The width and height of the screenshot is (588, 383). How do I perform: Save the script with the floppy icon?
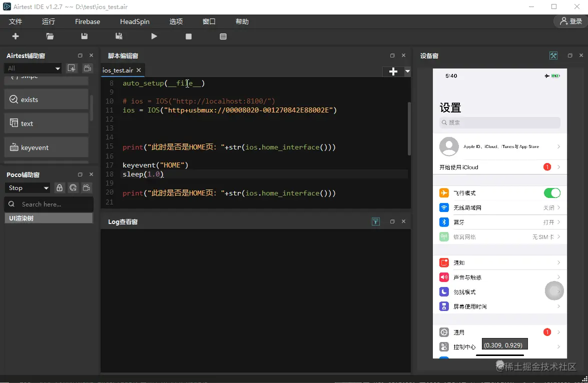pyautogui.click(x=85, y=36)
